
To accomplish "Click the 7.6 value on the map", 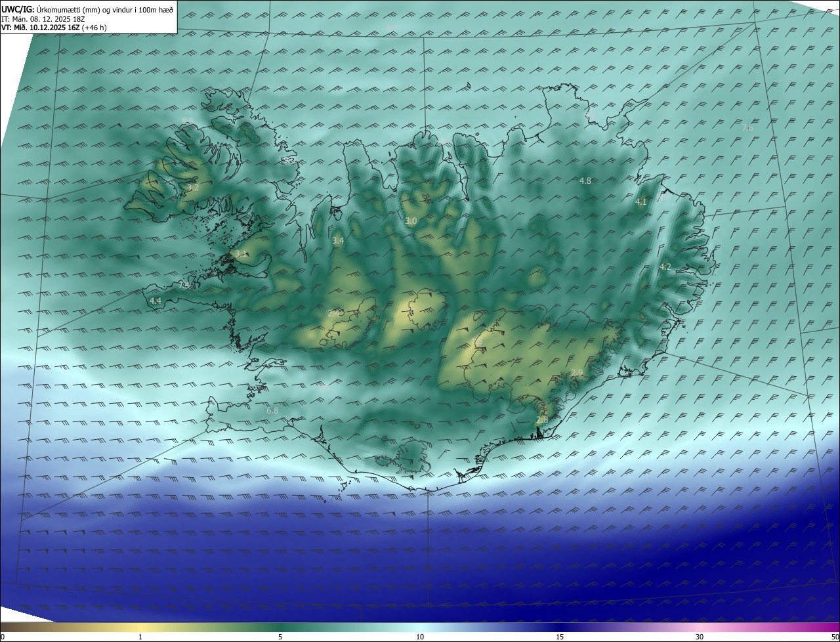I will coord(747,128).
